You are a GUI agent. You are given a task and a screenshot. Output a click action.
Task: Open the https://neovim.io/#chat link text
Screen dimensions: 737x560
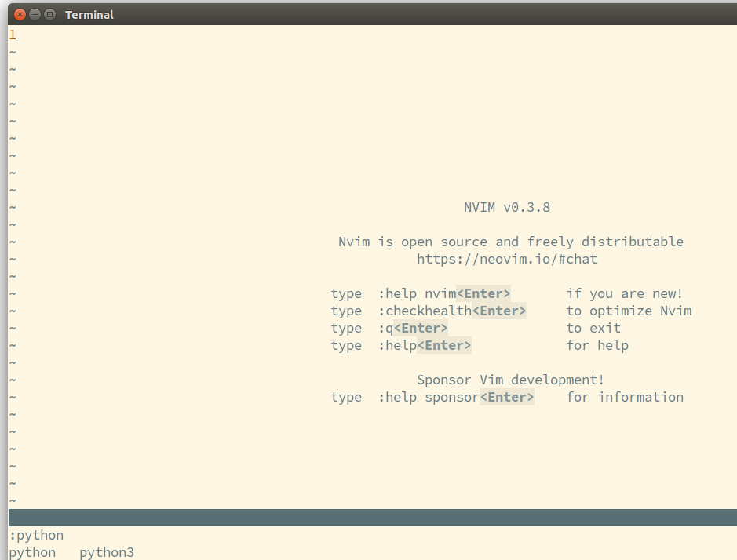(x=507, y=260)
